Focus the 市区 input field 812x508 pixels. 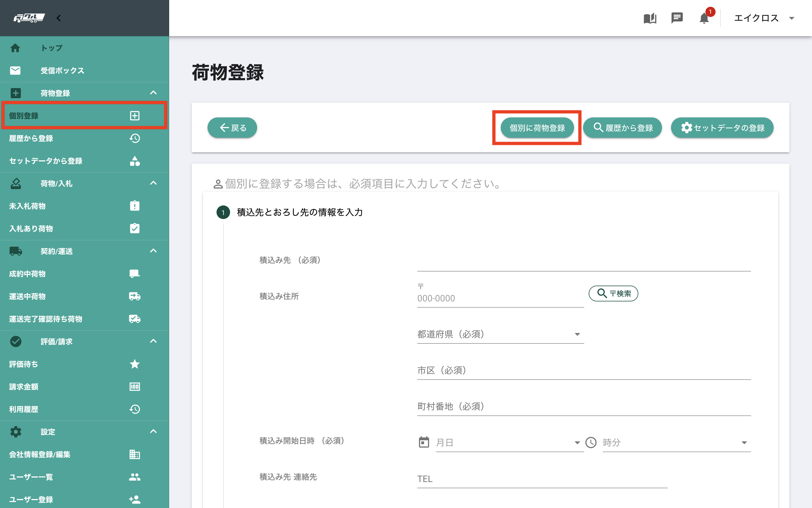point(584,370)
